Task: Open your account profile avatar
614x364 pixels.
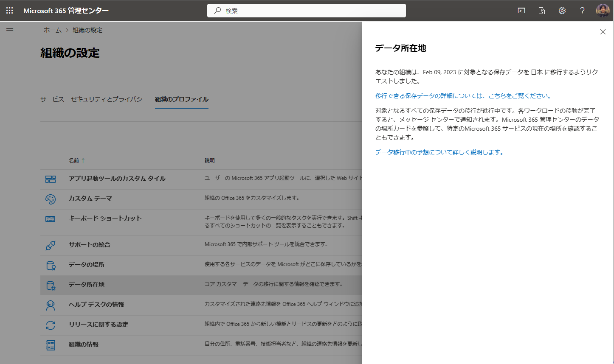Action: (x=603, y=10)
